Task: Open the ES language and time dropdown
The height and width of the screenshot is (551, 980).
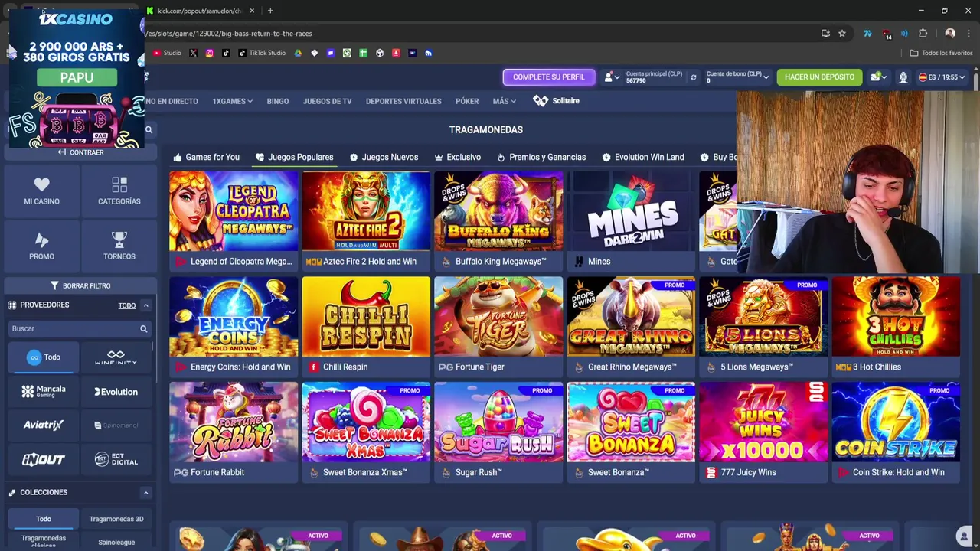Action: [942, 77]
